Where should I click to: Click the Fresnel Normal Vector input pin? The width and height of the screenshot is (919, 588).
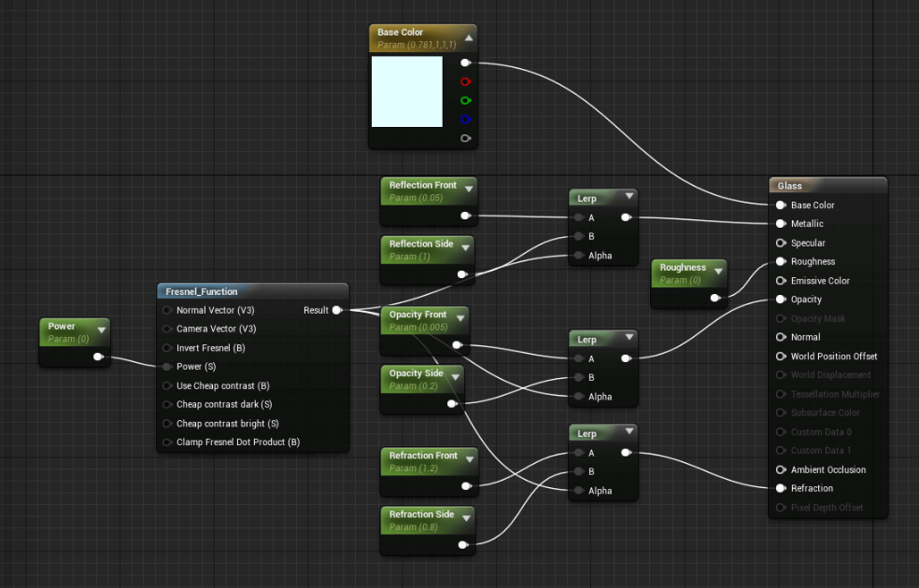(x=167, y=311)
